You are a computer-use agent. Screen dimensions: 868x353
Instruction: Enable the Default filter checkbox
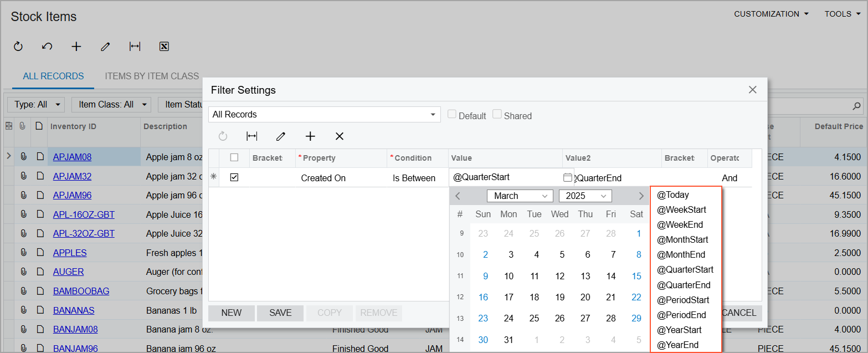(452, 115)
